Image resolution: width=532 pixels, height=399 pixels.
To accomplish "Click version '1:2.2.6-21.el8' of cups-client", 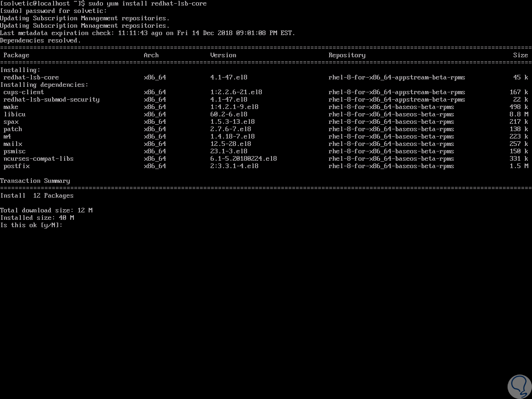I will [x=236, y=92].
